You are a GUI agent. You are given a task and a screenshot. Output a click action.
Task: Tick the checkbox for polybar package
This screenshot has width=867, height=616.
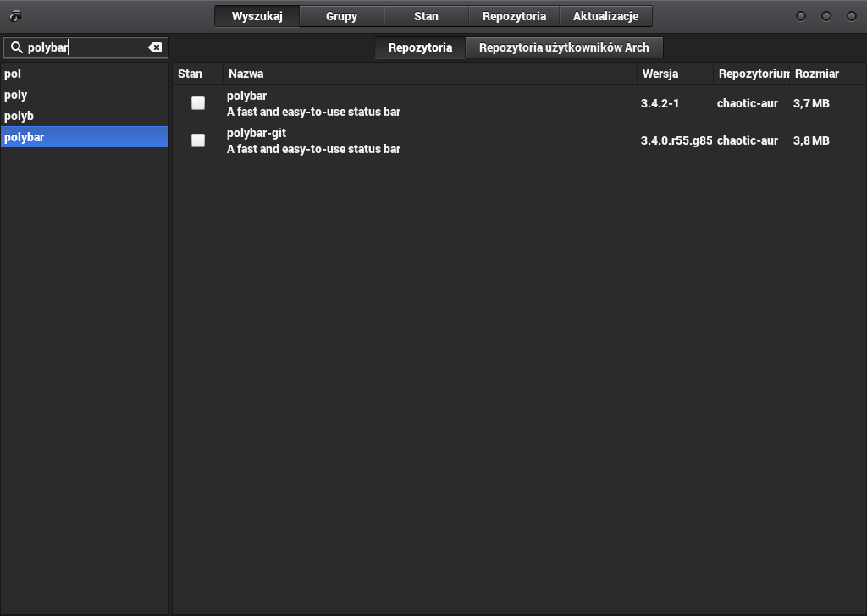(198, 103)
